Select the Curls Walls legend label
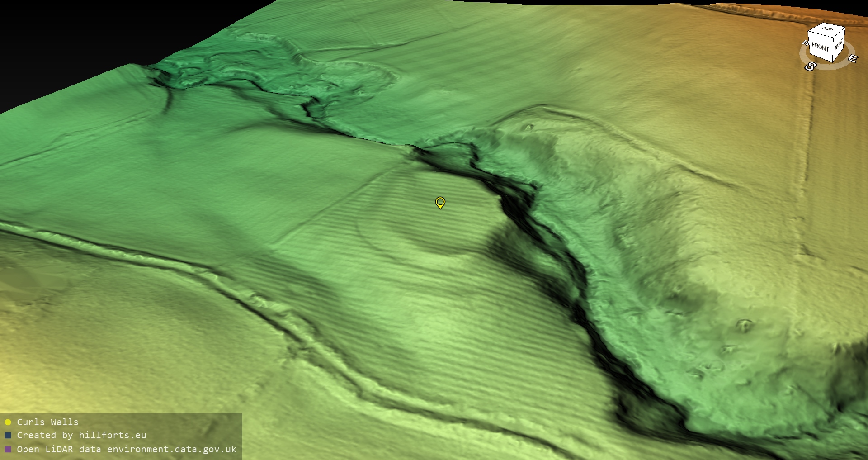Viewport: 868px width, 460px height. [x=47, y=422]
